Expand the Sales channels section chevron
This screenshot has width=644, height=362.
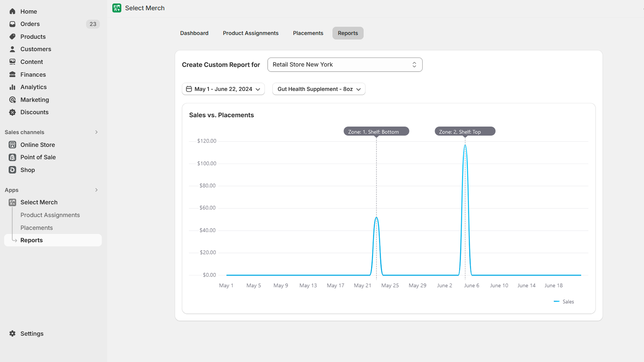click(x=96, y=132)
